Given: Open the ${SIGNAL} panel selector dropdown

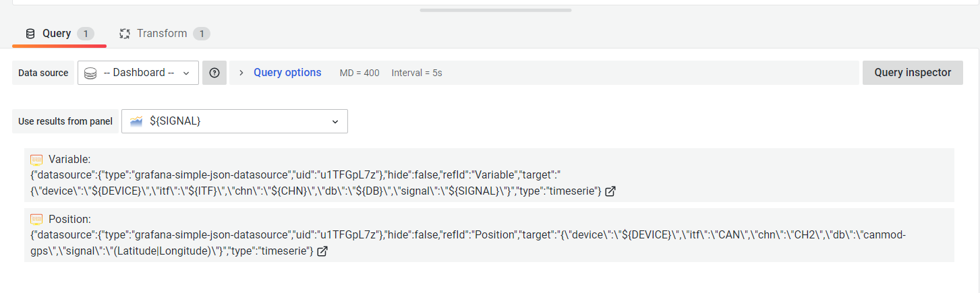Looking at the screenshot, I should tap(235, 121).
